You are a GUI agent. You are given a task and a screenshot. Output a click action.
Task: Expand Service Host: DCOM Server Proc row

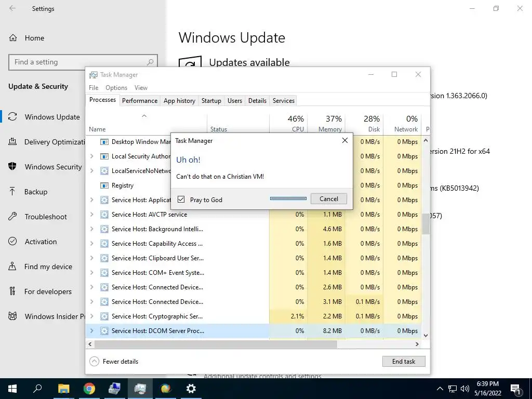click(91, 331)
